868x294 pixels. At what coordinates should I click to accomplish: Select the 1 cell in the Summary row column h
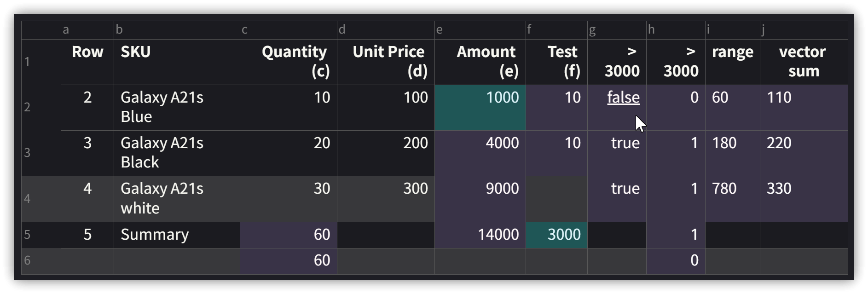(x=676, y=235)
